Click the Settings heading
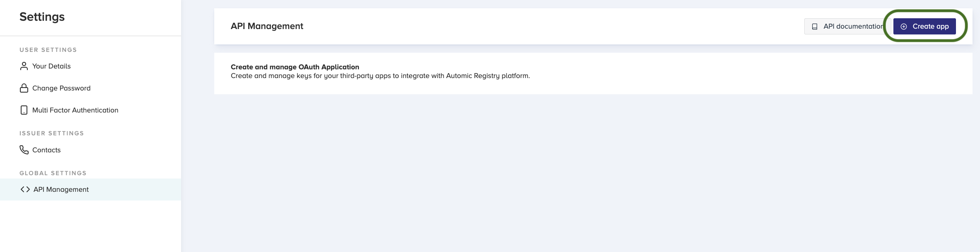The image size is (980, 252). point(42,17)
